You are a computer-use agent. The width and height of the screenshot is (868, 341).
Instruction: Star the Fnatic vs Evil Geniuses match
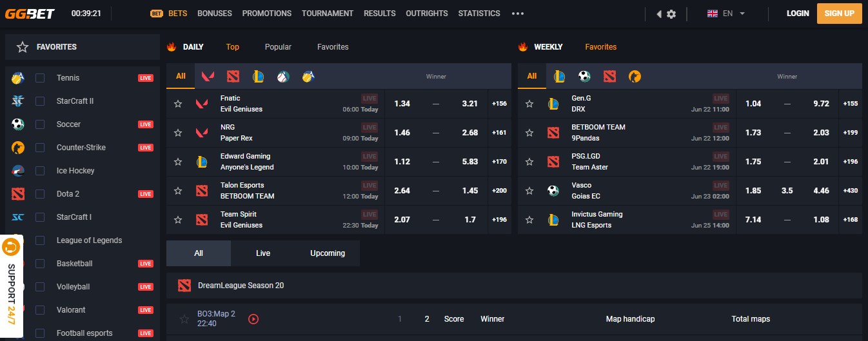(178, 104)
